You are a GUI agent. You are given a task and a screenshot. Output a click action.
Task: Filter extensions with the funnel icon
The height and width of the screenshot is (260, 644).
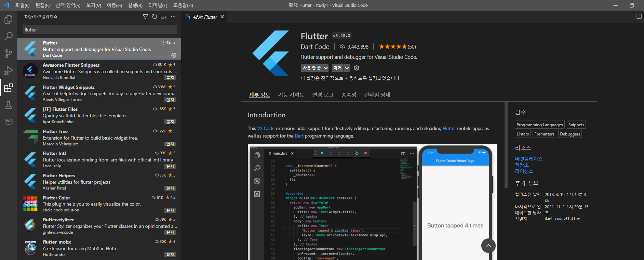pyautogui.click(x=145, y=16)
